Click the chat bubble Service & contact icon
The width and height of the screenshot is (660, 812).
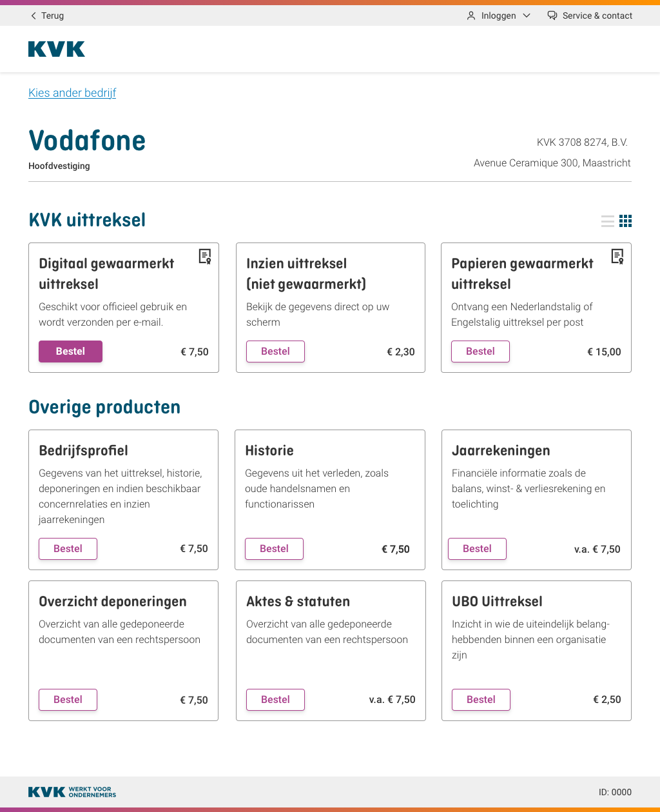[552, 15]
